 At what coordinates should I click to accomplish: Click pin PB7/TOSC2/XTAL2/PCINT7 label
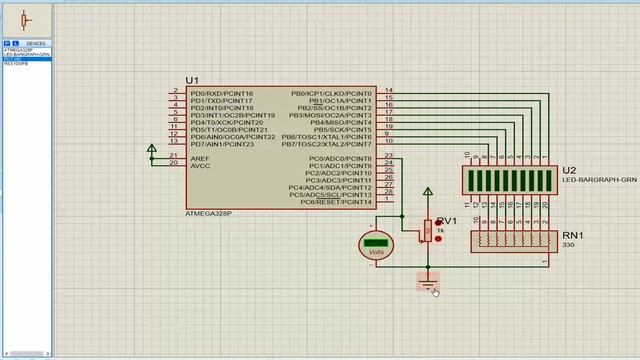coord(327,144)
